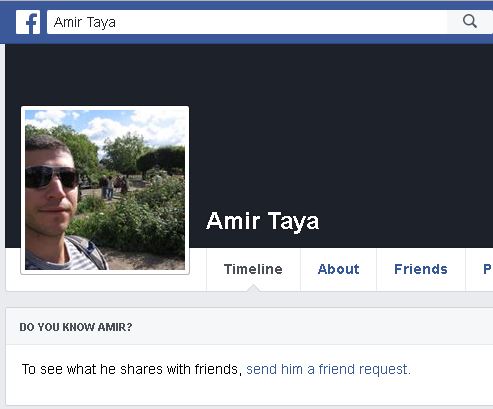Click the sunglasses on the profile photo

[x=52, y=177]
